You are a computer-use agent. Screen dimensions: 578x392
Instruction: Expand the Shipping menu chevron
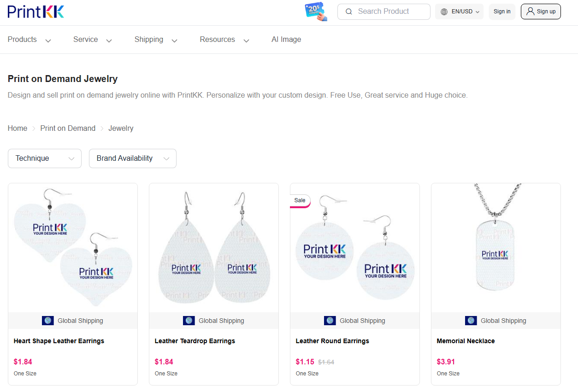click(174, 41)
